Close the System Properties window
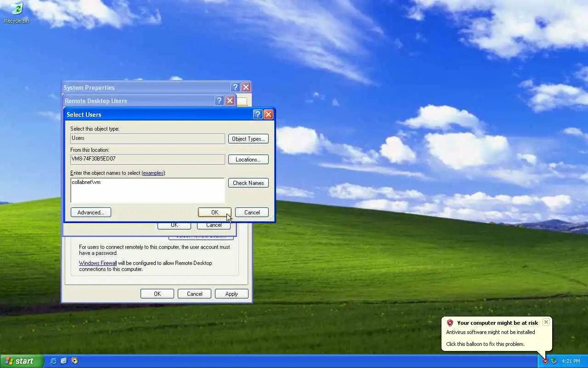 pos(246,87)
